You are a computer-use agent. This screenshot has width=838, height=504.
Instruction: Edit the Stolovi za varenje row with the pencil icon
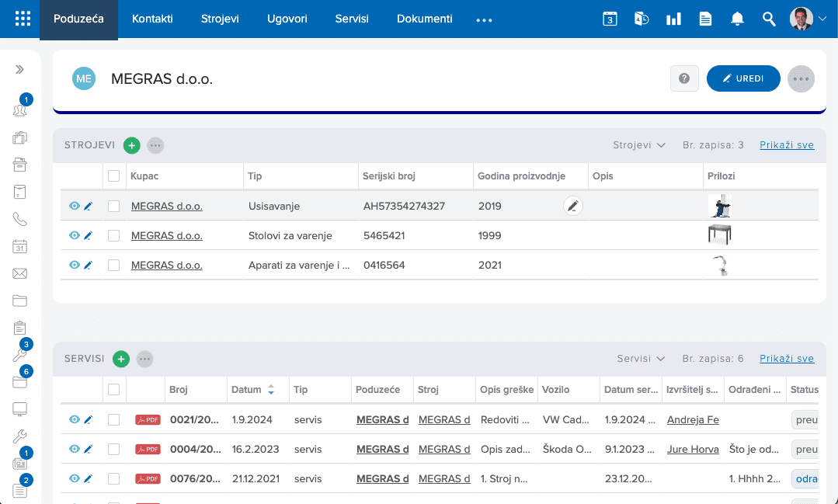[x=89, y=236]
